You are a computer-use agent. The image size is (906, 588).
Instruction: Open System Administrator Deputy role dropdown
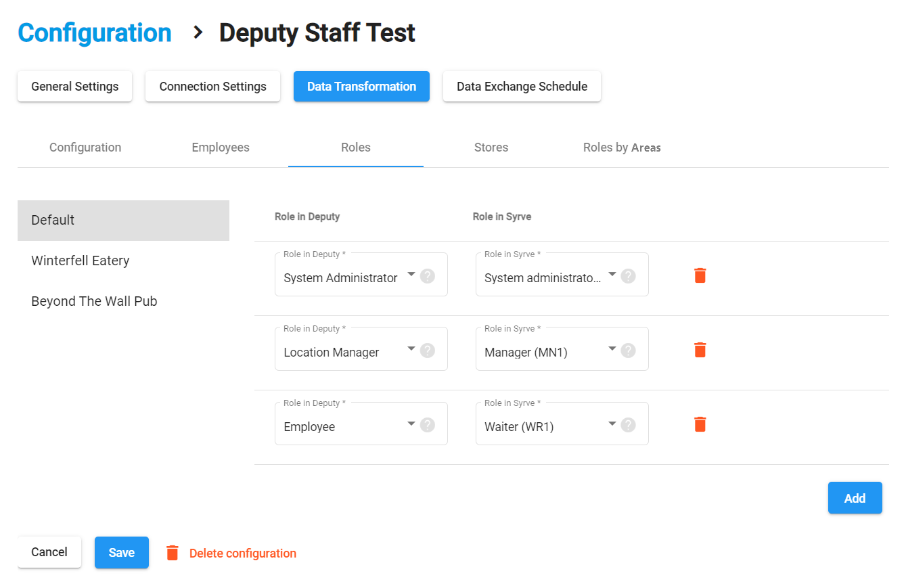411,275
